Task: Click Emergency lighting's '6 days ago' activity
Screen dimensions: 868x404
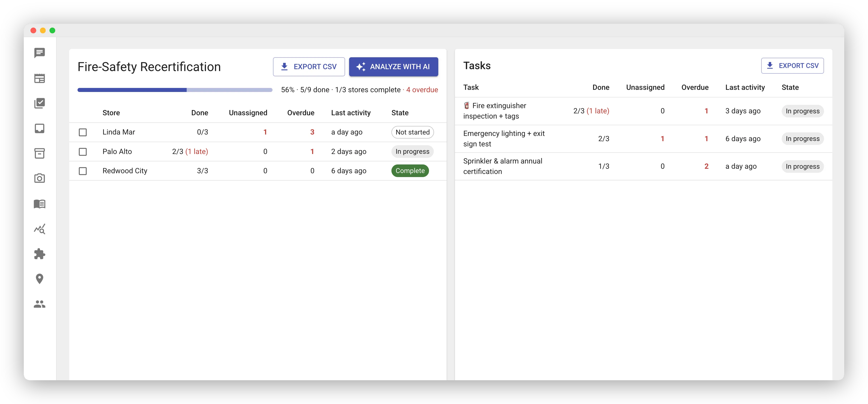Action: tap(743, 139)
